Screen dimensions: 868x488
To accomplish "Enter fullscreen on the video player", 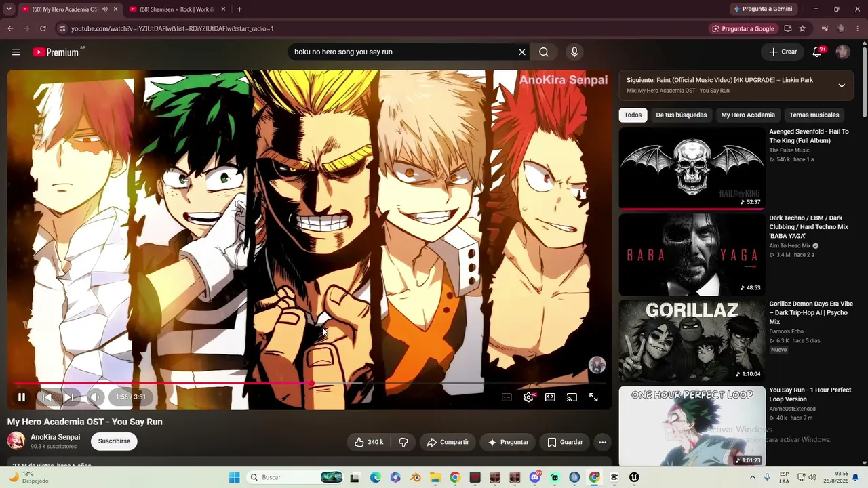I will 593,397.
